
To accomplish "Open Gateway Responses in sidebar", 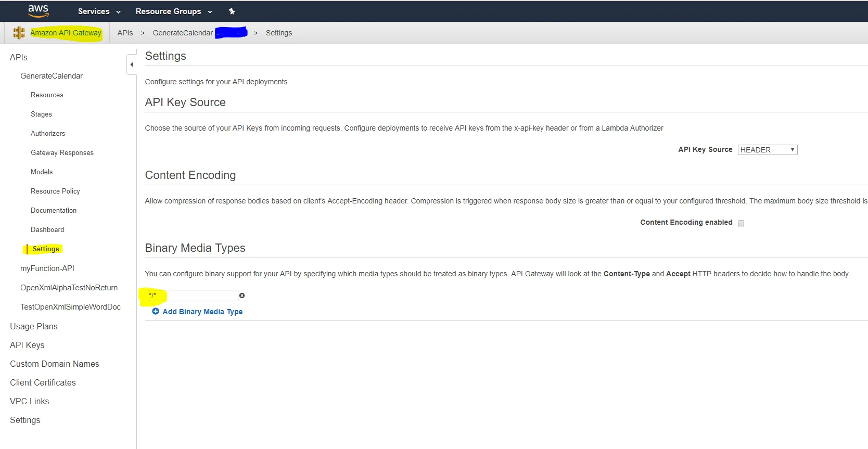I will point(62,153).
